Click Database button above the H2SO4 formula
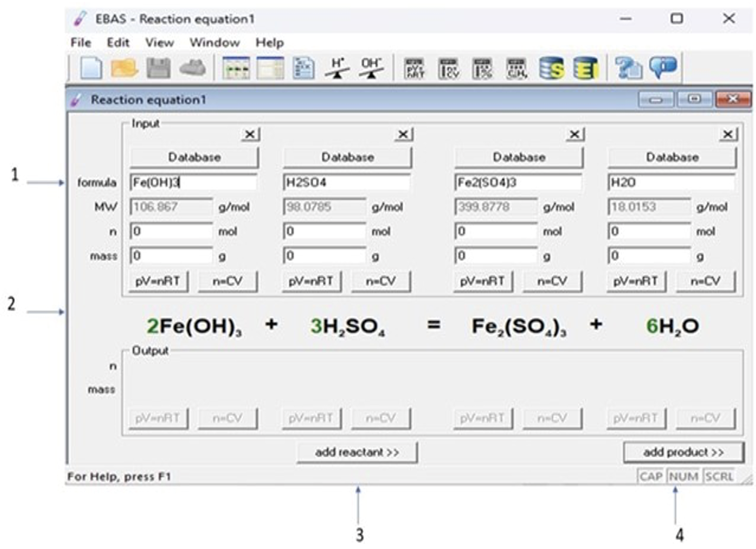The image size is (756, 549). point(347,157)
